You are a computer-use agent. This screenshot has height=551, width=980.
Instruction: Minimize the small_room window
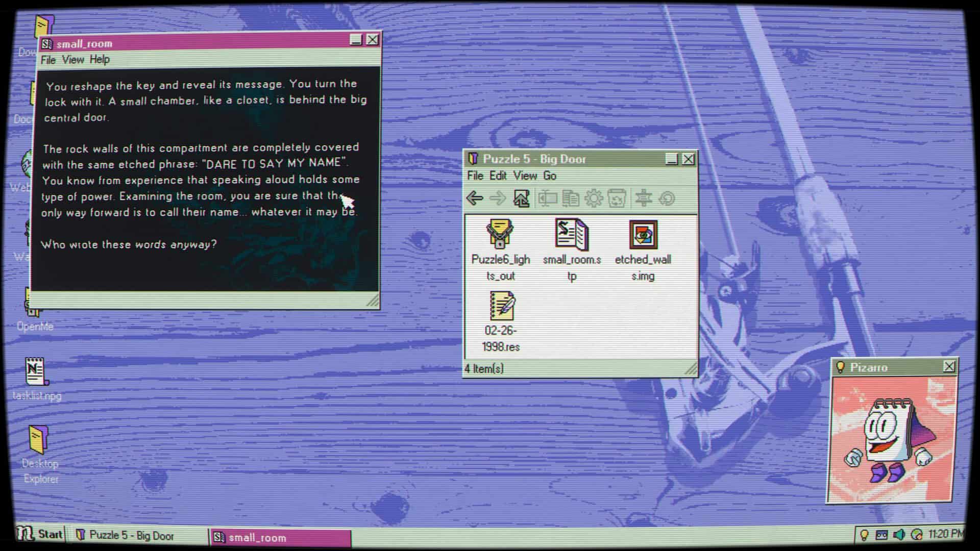click(x=356, y=39)
